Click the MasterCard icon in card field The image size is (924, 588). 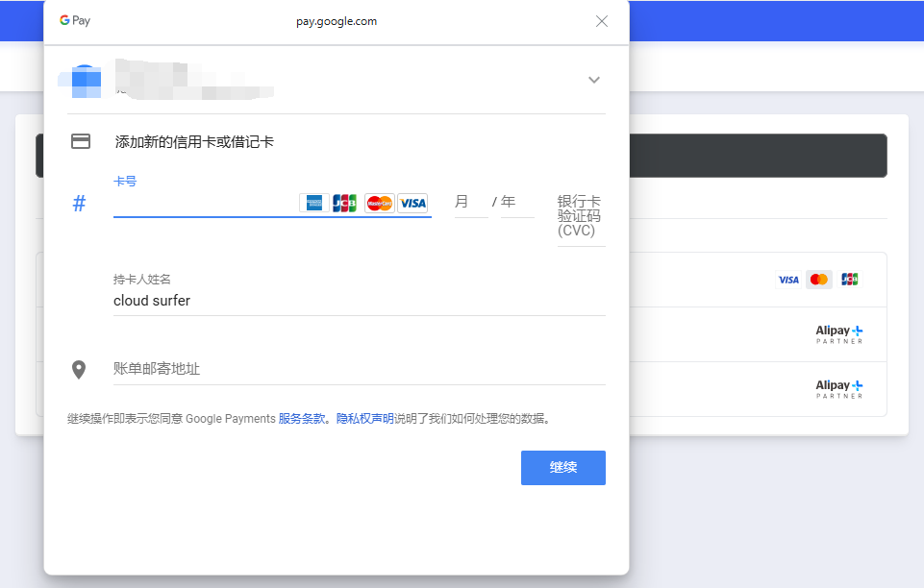(380, 203)
